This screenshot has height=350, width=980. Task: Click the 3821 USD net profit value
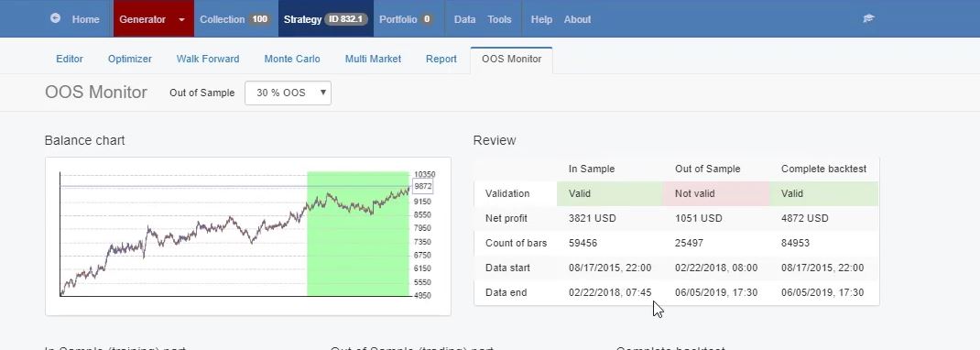pyautogui.click(x=592, y=218)
